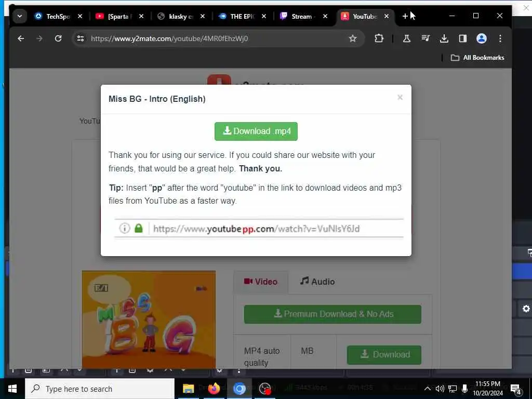
Task: Open the network tray icon
Action: (x=453, y=389)
